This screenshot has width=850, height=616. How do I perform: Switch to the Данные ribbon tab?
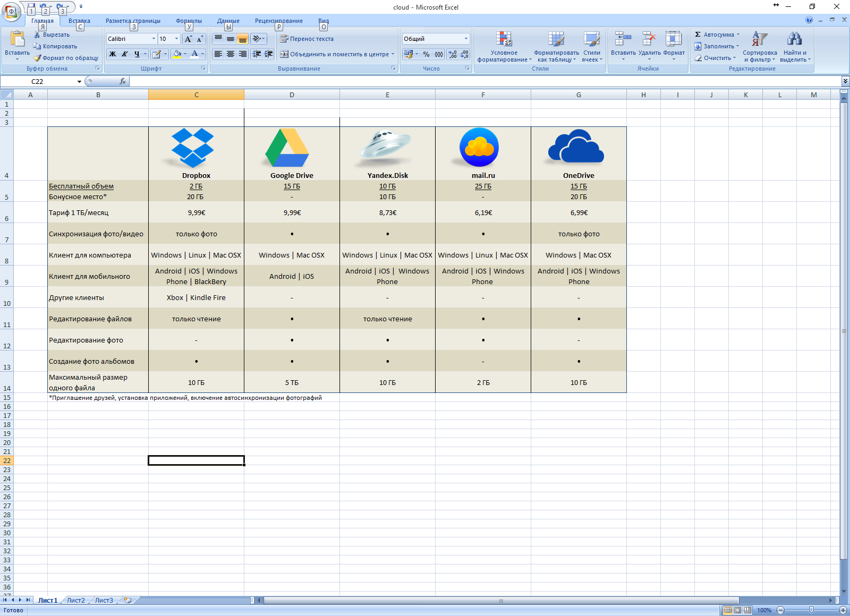pyautogui.click(x=228, y=21)
